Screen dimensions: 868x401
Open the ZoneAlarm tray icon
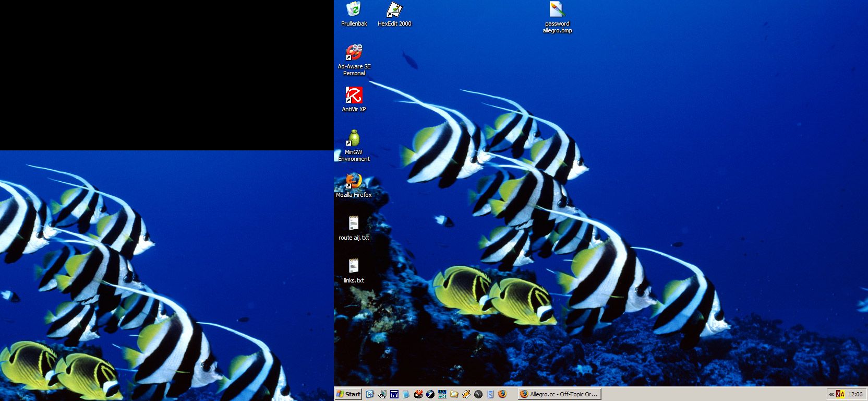[840, 394]
